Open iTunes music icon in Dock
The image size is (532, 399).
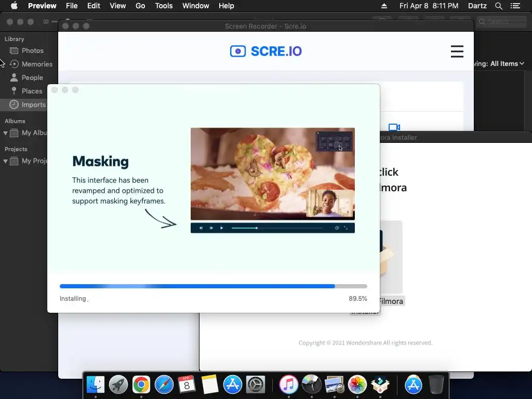[289, 384]
